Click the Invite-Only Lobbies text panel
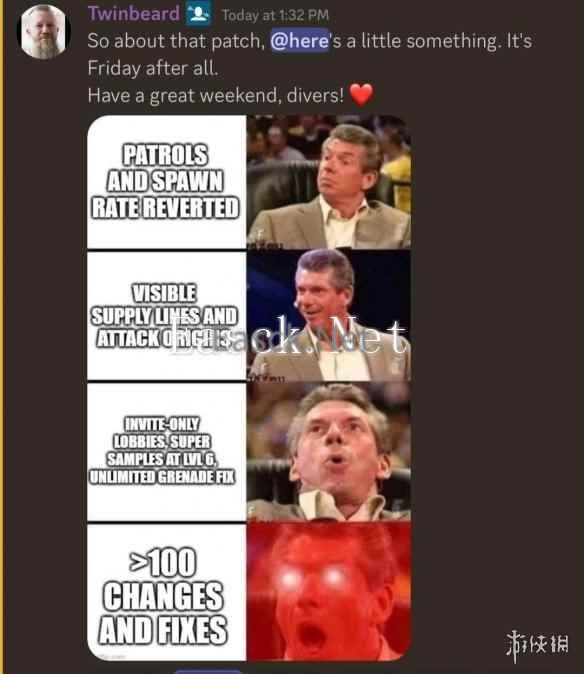584x674 pixels. click(x=167, y=451)
